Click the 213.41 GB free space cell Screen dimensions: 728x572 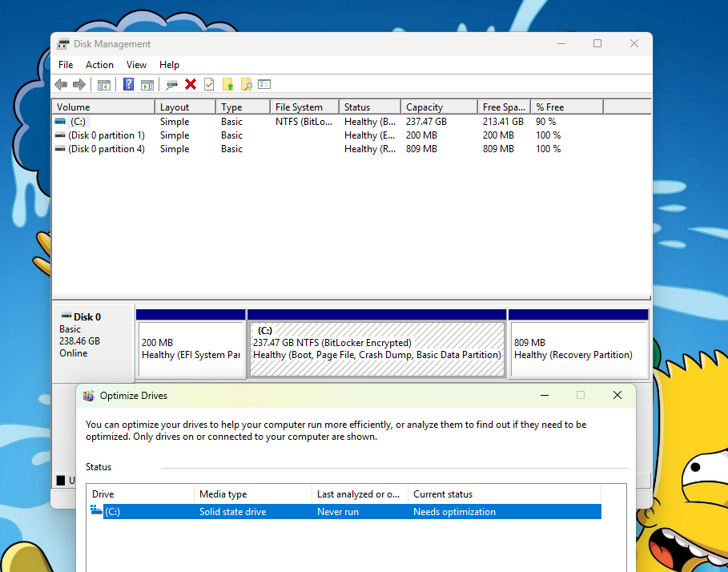[x=503, y=122]
